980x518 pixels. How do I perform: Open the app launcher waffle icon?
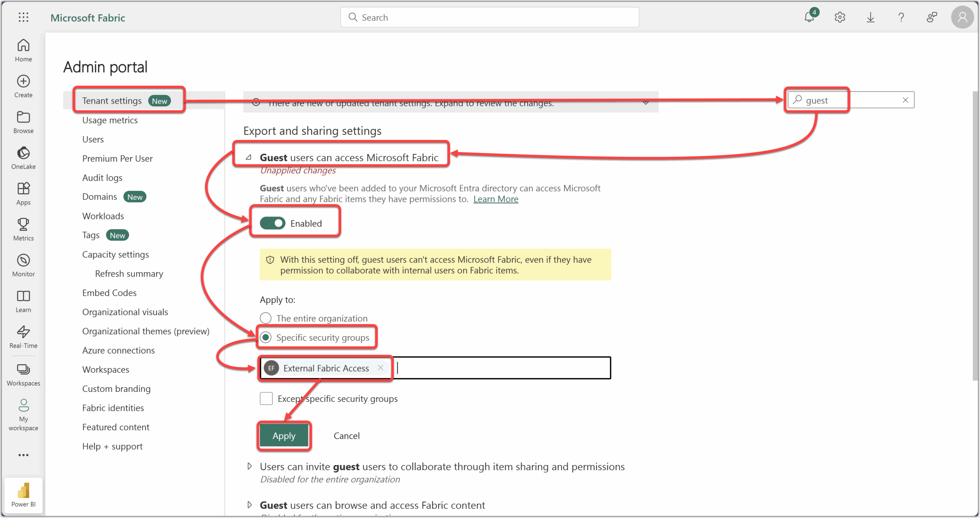(23, 17)
